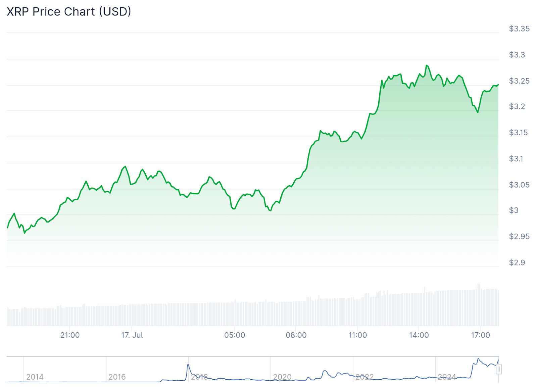Click the 2014 year in the navigator
The height and width of the screenshot is (392, 537).
[x=35, y=377]
